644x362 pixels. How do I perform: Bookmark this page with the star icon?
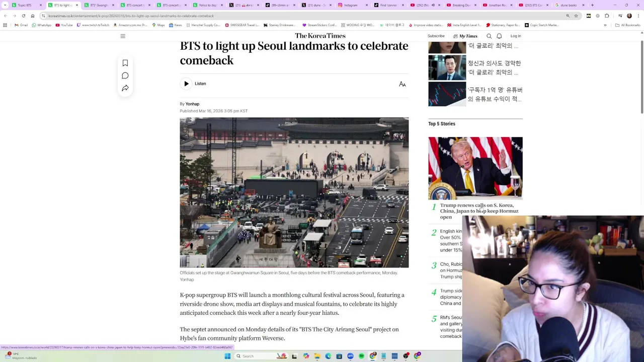pos(576,16)
